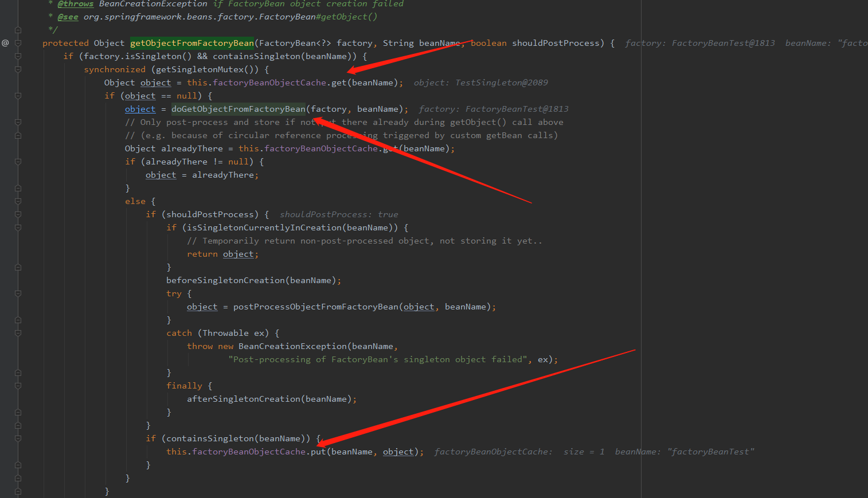Click the 'finally' keyword

coord(184,386)
